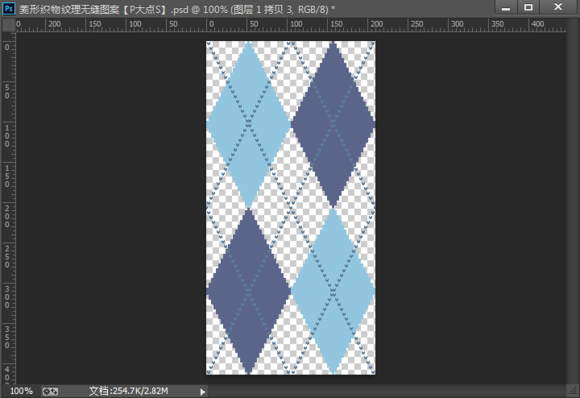The image size is (580, 398).
Task: Expand the status bar arrow menu
Action: coord(202,392)
